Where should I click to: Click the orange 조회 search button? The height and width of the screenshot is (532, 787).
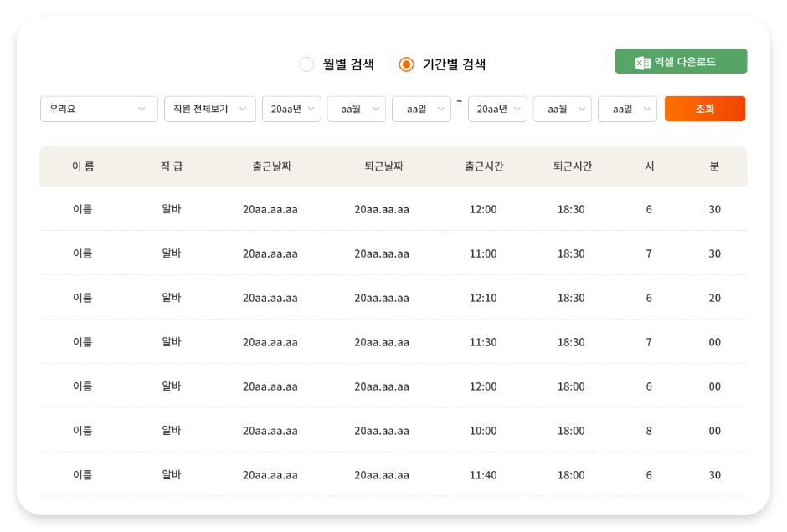tap(705, 109)
